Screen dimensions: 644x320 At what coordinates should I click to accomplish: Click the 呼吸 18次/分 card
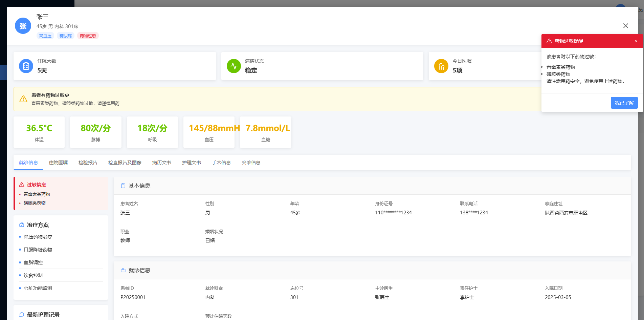point(152,132)
